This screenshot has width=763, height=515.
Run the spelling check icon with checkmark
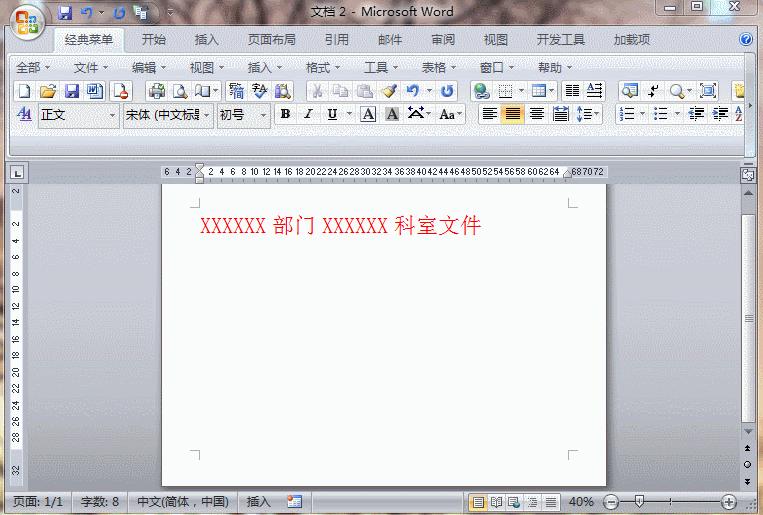click(x=259, y=91)
